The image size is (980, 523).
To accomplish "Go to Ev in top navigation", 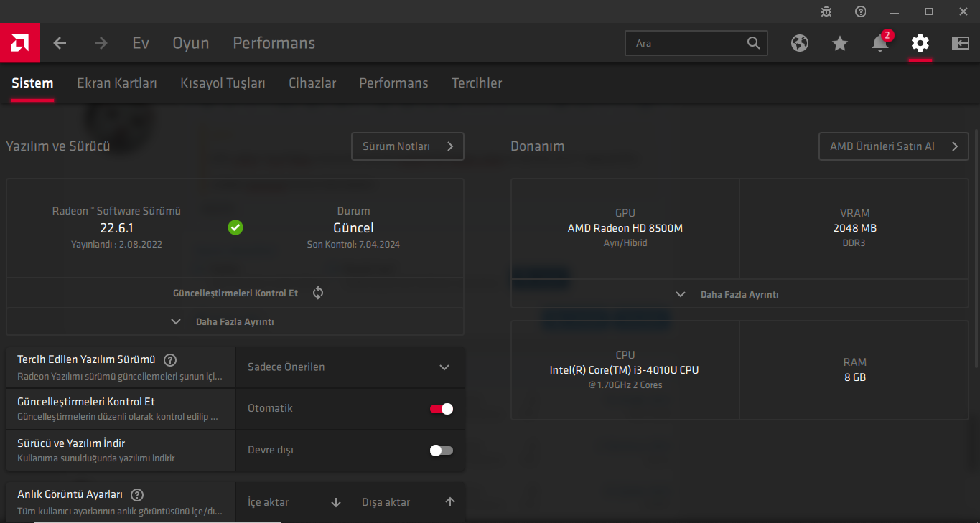I will tap(141, 43).
